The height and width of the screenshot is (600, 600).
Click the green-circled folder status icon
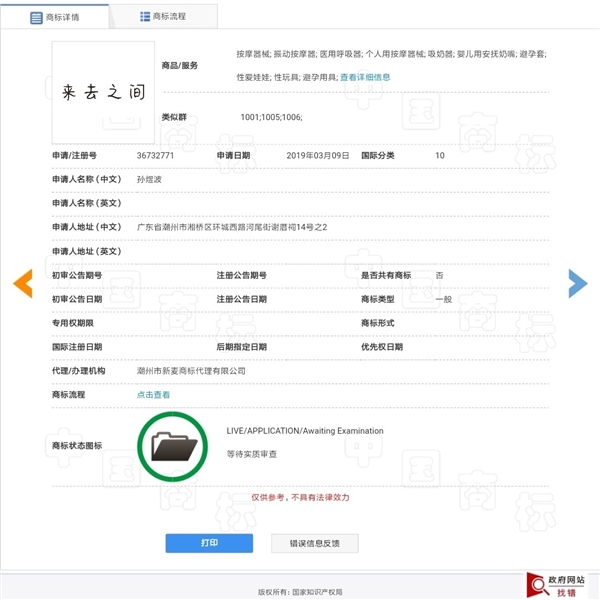(172, 445)
